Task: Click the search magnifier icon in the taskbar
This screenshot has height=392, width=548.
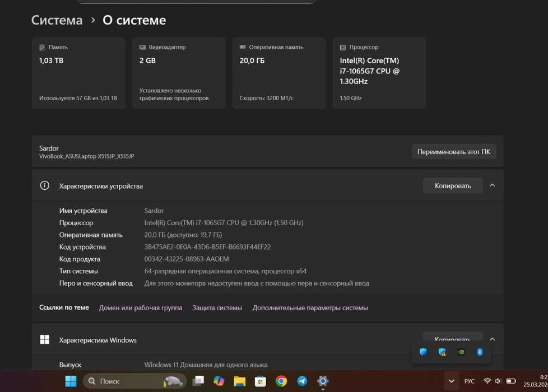Action: pos(92,381)
